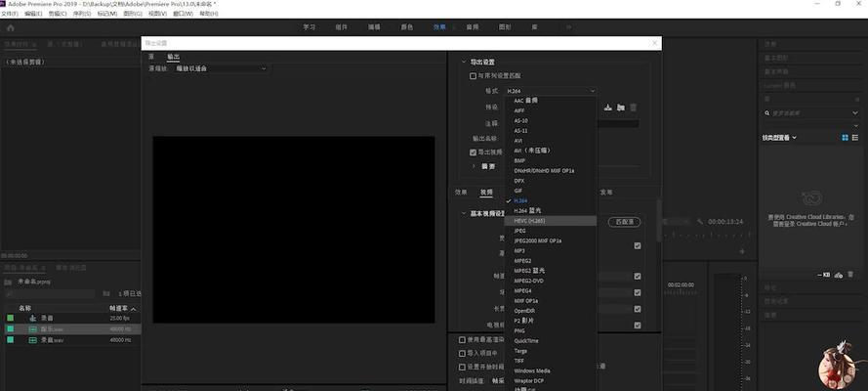The image size is (868, 391).
Task: Click the 匹配源 button
Action: tap(625, 222)
